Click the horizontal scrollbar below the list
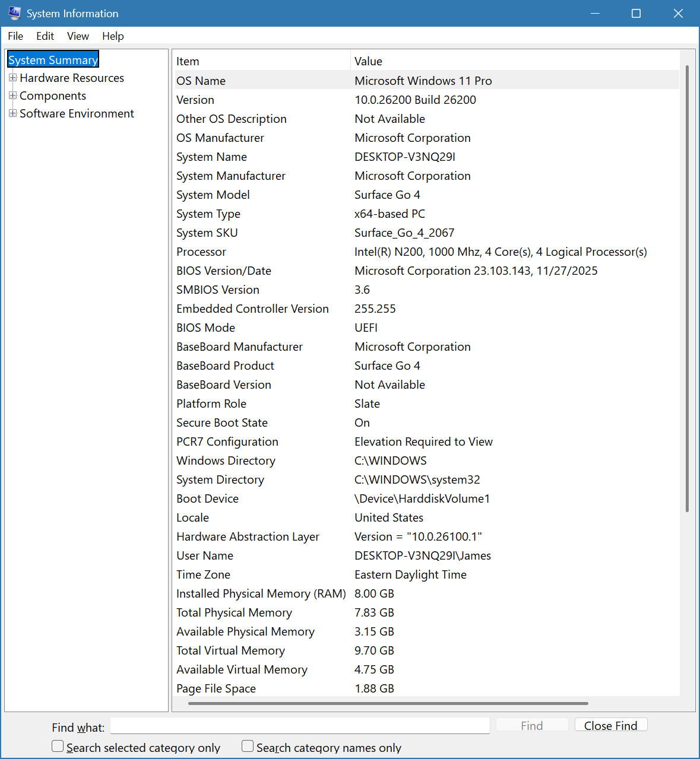The width and height of the screenshot is (700, 759). click(388, 704)
